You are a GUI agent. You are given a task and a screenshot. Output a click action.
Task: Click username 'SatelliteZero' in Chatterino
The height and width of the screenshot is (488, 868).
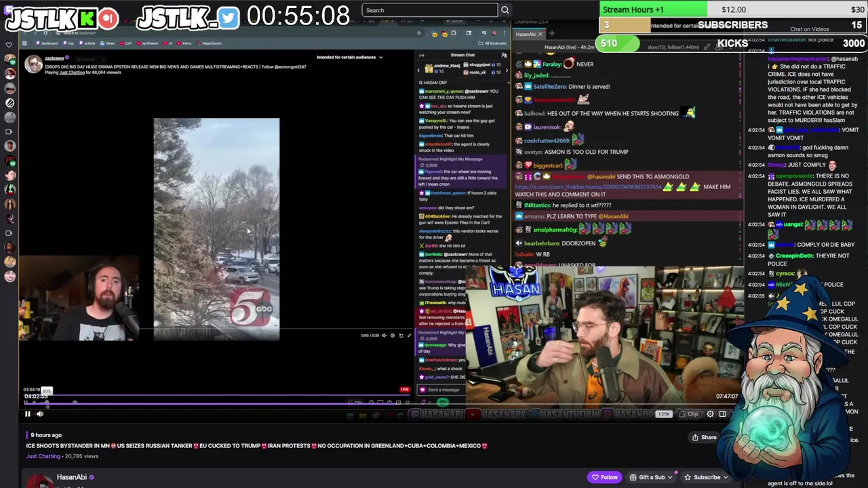(549, 87)
